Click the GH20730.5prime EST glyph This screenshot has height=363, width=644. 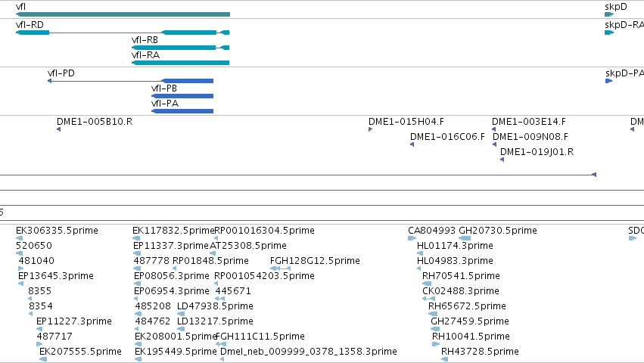465,238
